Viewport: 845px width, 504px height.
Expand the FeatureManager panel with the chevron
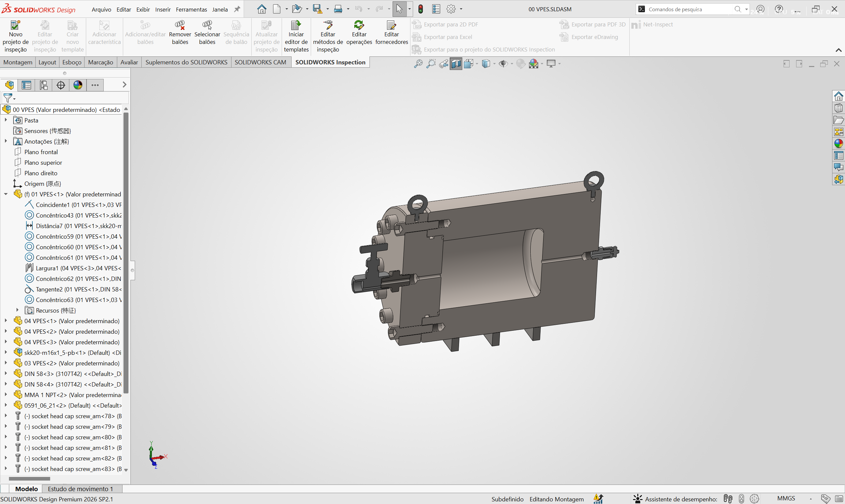coord(124,85)
